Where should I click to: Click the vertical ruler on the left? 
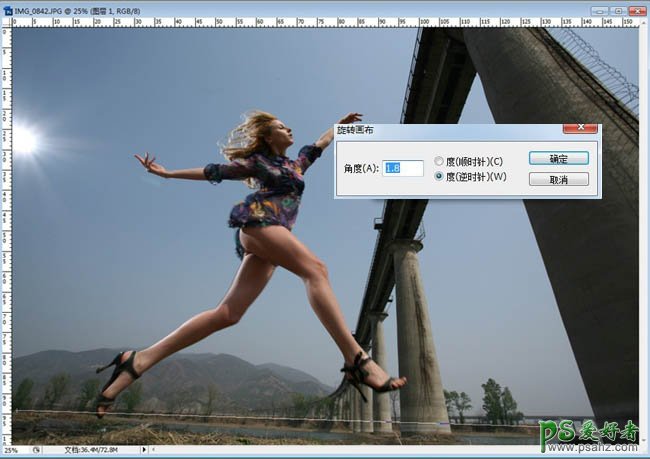[5, 250]
